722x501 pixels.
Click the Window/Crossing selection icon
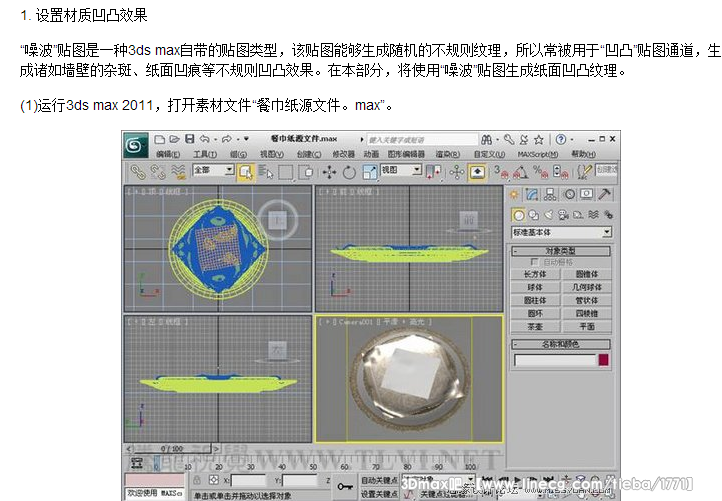pos(306,172)
